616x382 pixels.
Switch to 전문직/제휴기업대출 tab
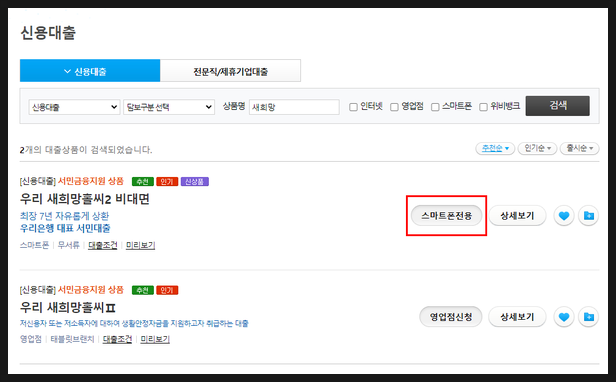point(230,71)
